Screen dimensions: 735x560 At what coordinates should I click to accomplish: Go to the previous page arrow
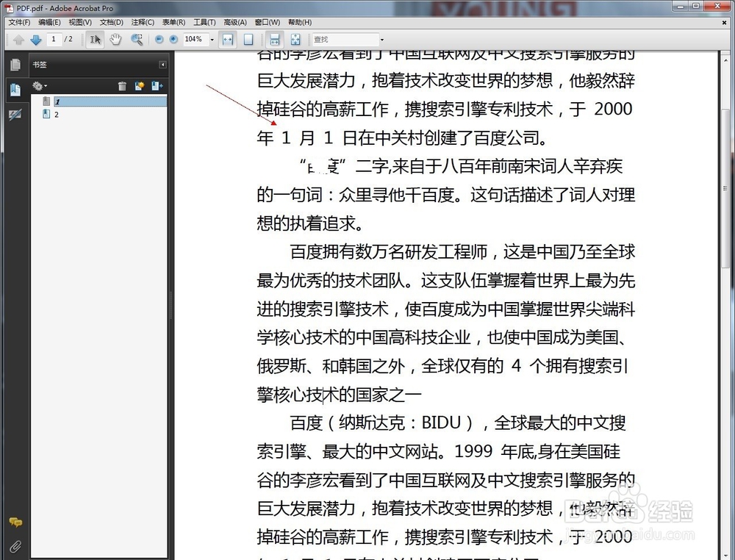coord(19,40)
